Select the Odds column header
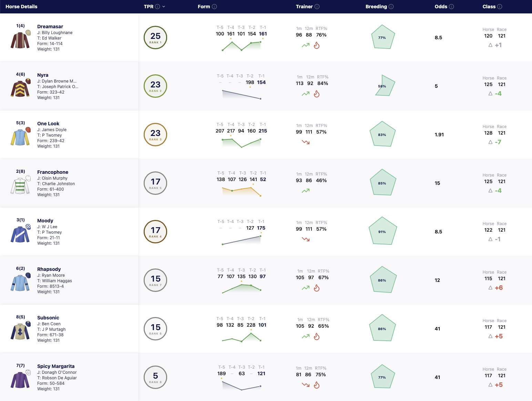Image resolution: width=532 pixels, height=401 pixels. pyautogui.click(x=441, y=7)
